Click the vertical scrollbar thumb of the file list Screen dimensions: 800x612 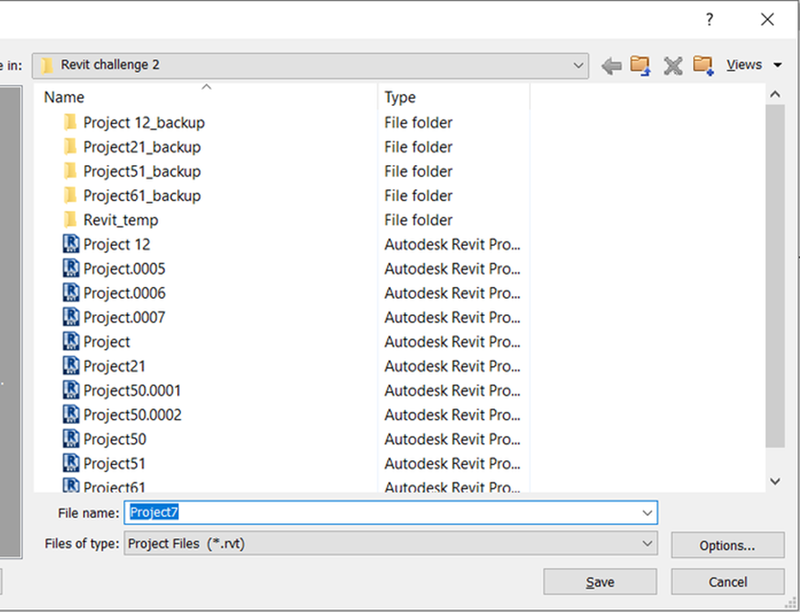tap(775, 276)
